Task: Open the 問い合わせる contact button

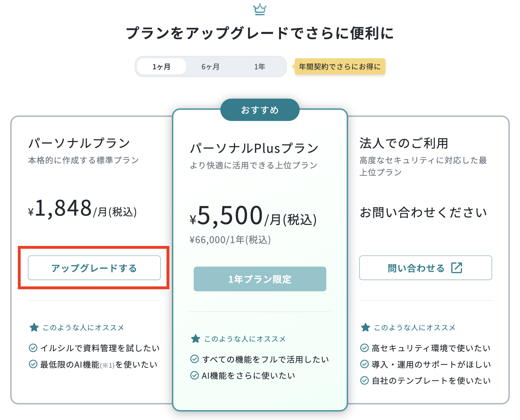Action: [426, 268]
